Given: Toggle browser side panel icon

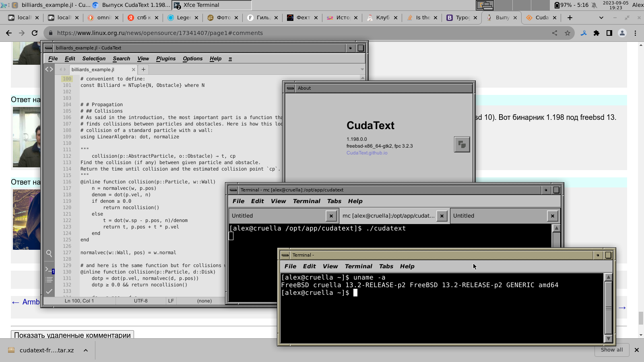Looking at the screenshot, I should click(609, 33).
